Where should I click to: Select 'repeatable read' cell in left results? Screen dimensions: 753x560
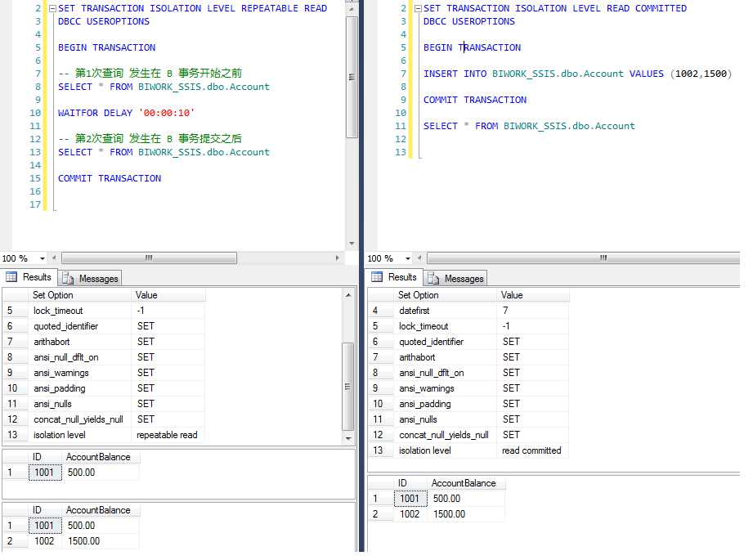coord(167,435)
